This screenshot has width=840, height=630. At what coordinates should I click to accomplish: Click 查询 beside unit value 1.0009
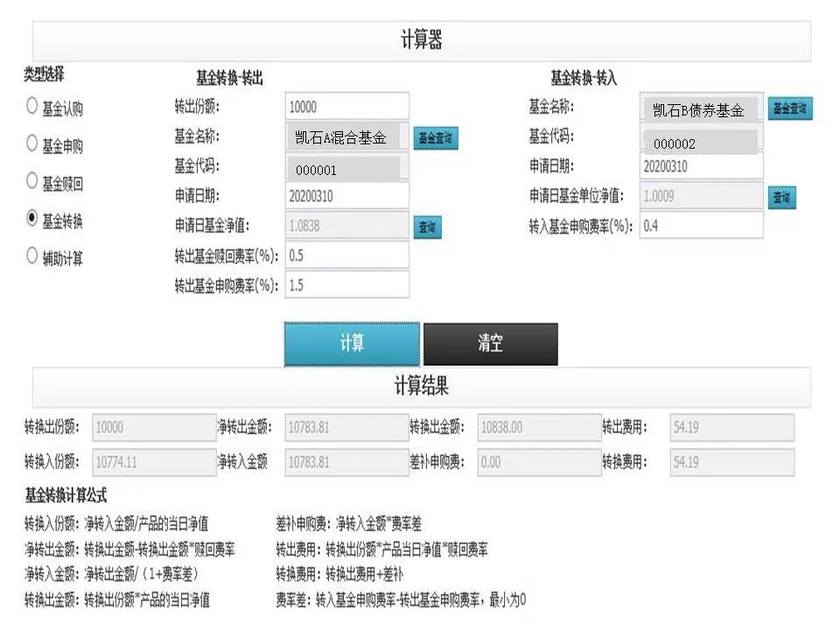pyautogui.click(x=781, y=197)
